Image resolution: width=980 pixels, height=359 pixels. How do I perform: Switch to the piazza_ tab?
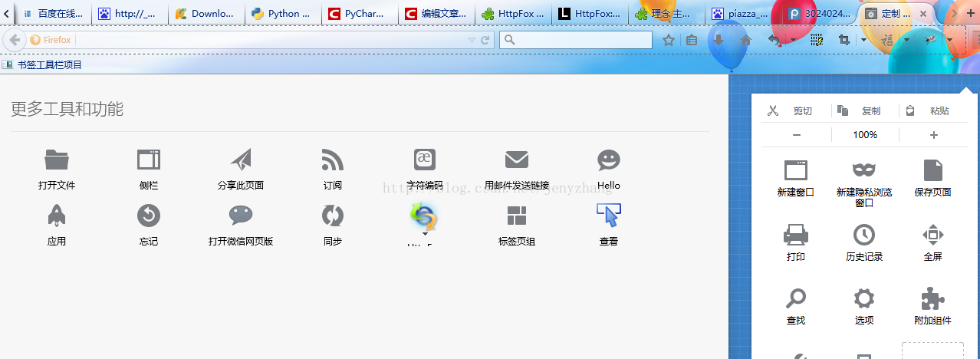coord(743,13)
